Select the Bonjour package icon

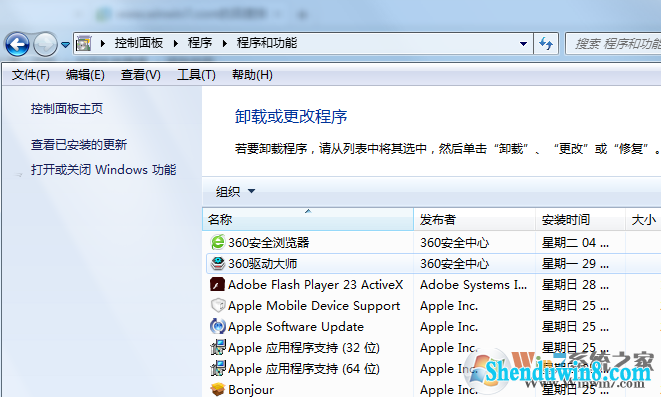218,389
